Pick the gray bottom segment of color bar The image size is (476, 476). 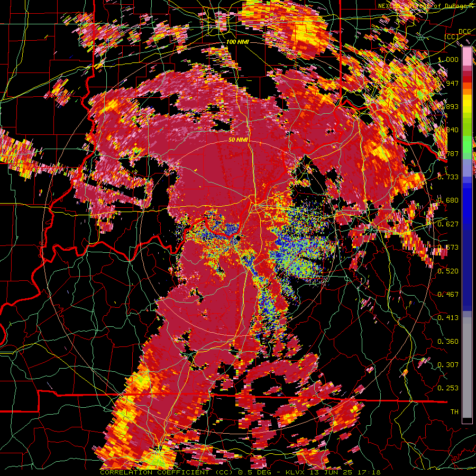tap(467, 368)
